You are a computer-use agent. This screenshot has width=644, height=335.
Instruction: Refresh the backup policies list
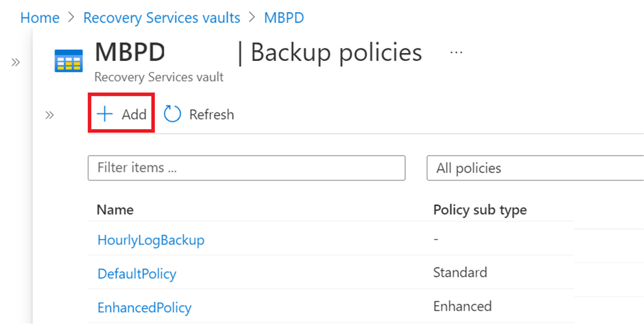[x=199, y=114]
